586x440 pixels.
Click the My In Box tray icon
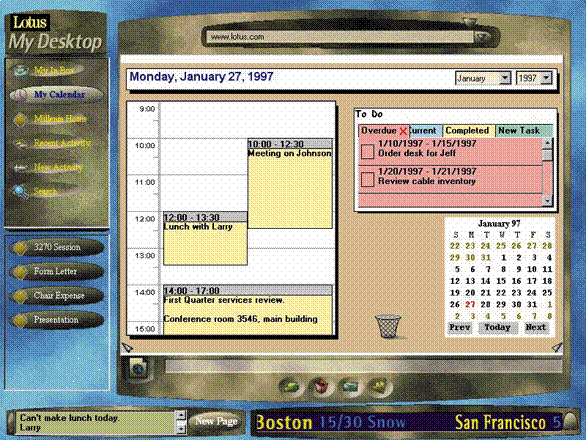coord(20,70)
